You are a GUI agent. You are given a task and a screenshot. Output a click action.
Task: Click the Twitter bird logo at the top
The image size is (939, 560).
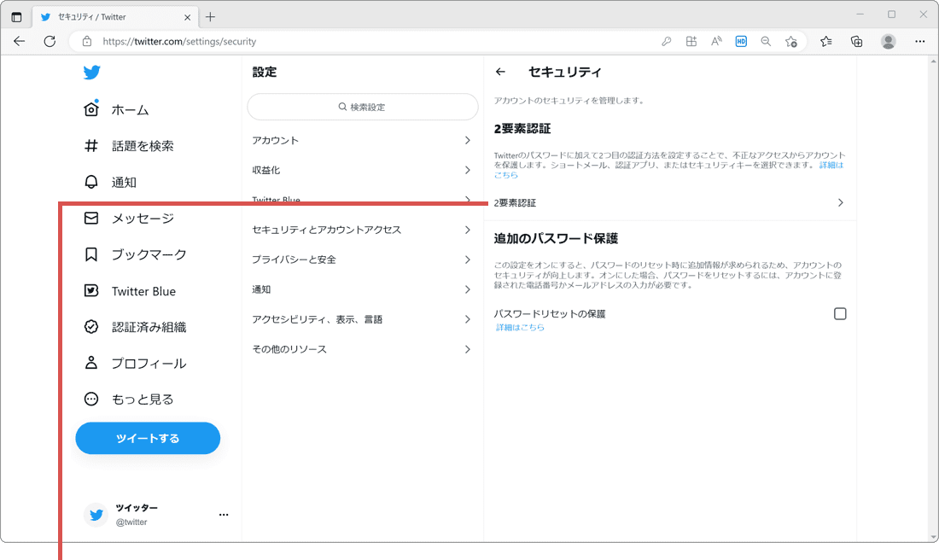(91, 73)
